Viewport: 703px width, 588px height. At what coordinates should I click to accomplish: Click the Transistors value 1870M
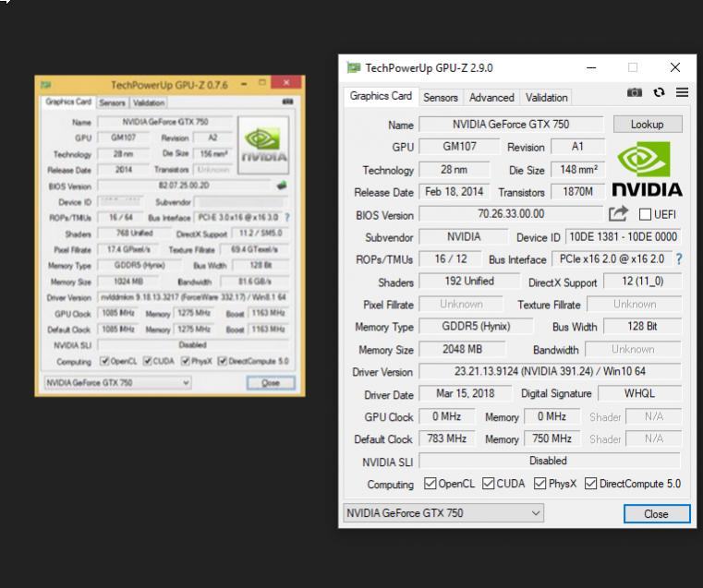(x=577, y=192)
